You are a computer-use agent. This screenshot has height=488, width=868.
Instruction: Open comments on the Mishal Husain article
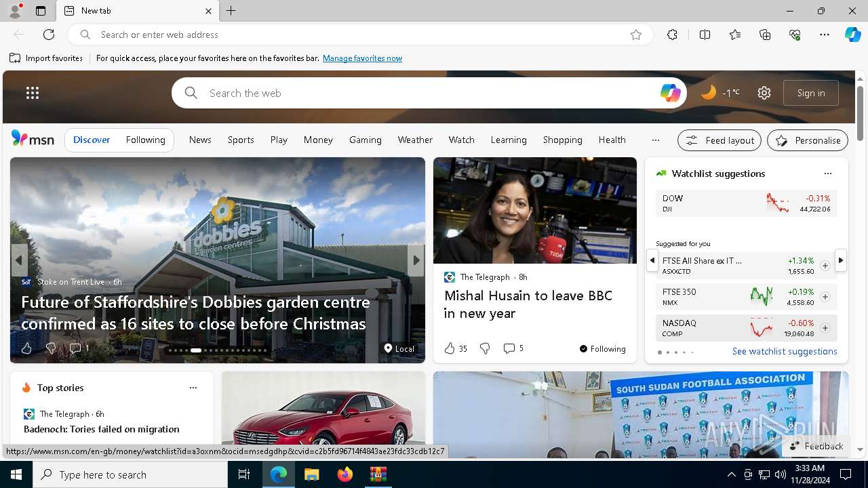point(513,348)
